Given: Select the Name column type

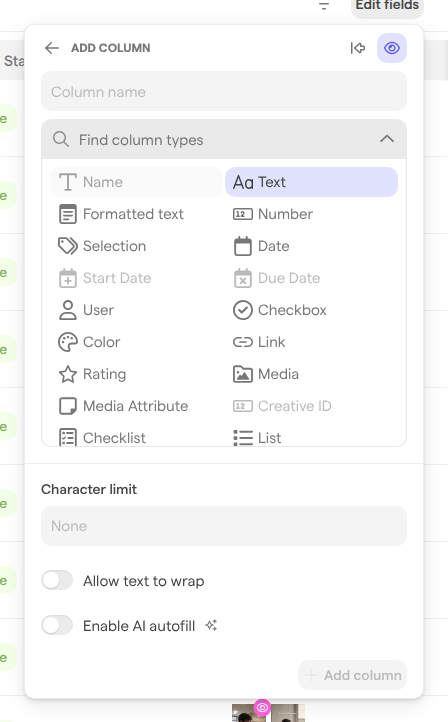Looking at the screenshot, I should 136,182.
